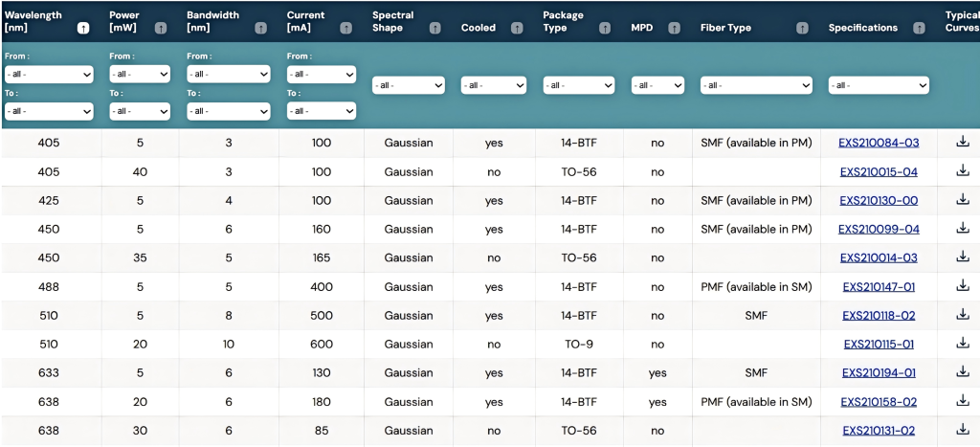Open Bandwidth To filter dropdown
Viewport: 980px width, 447px height.
pyautogui.click(x=229, y=111)
